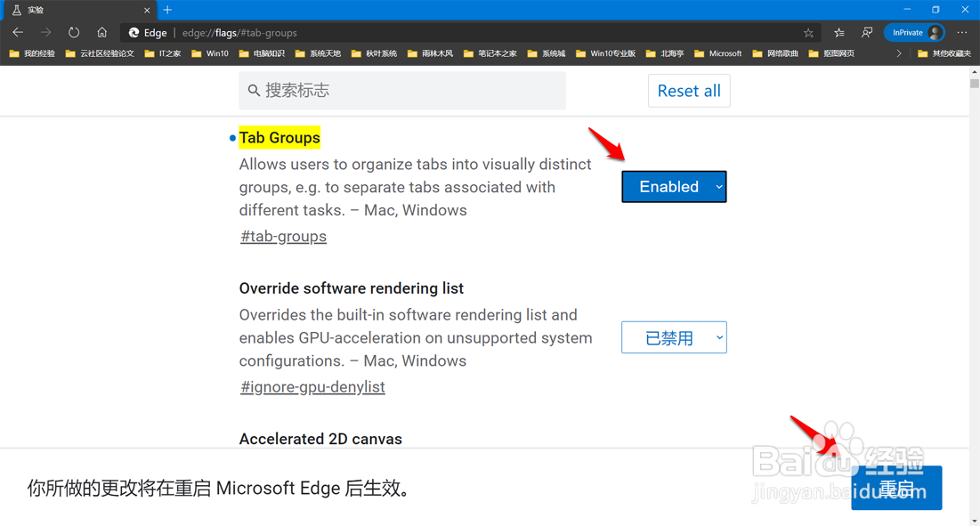The image size is (980, 526).
Task: Click the Reset all button
Action: click(x=689, y=91)
